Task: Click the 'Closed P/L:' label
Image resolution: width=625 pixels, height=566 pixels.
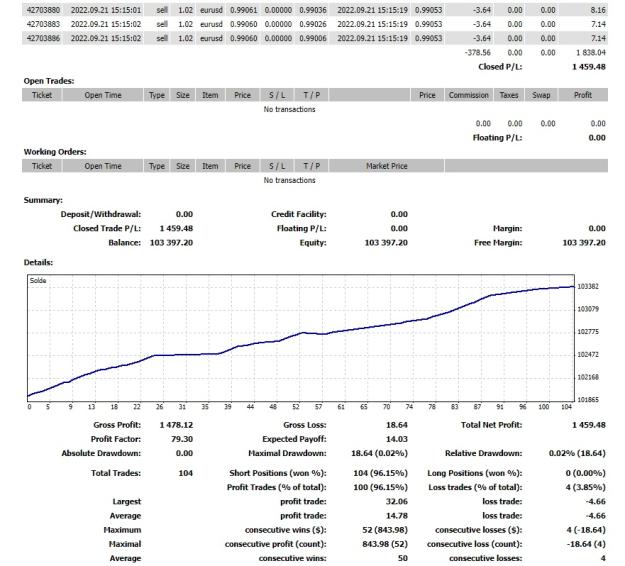Action: click(x=500, y=67)
